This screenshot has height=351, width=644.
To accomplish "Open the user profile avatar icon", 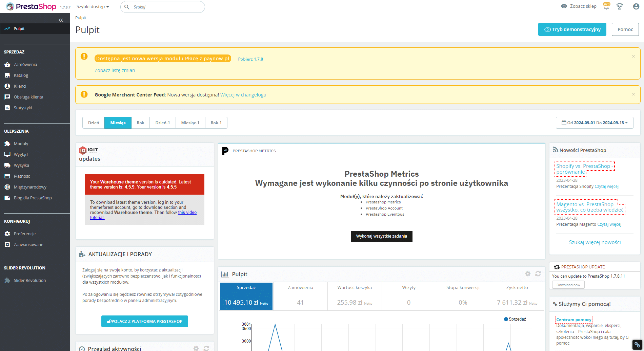I will coord(636,6).
